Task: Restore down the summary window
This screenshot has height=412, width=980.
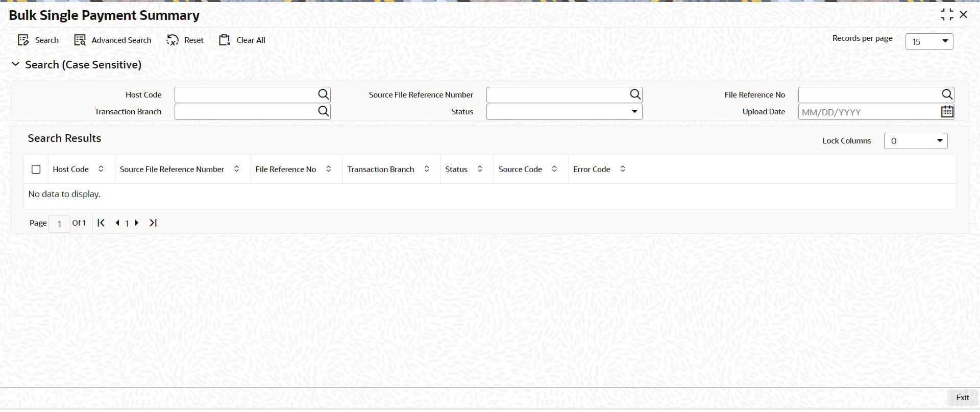Action: [947, 15]
